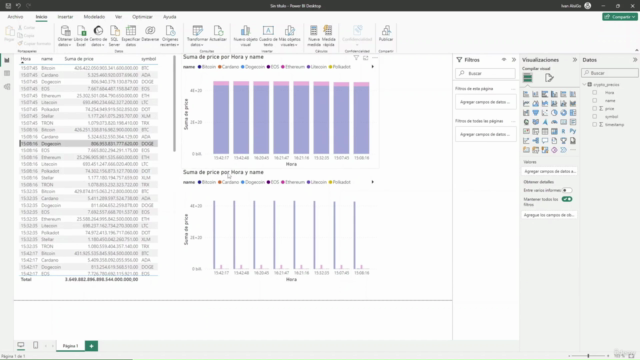Select the Página 1 page tab
Image resolution: width=640 pixels, height=360 pixels.
70,346
